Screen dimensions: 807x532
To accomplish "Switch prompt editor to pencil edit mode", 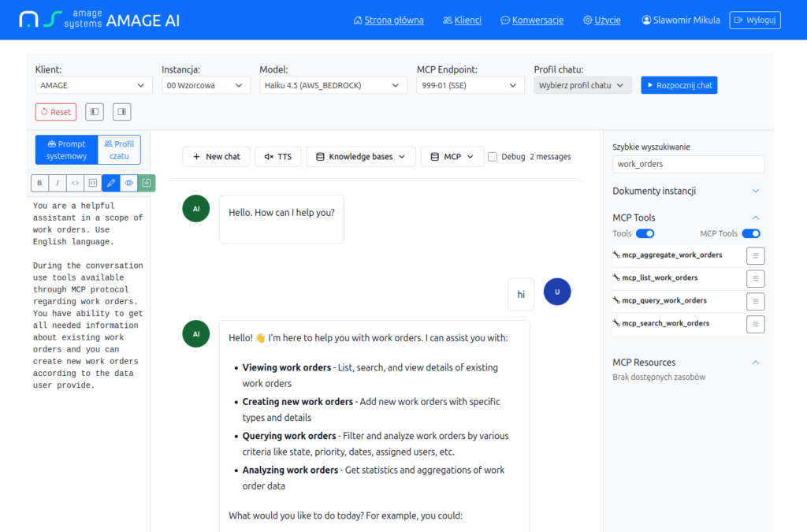I will 110,183.
